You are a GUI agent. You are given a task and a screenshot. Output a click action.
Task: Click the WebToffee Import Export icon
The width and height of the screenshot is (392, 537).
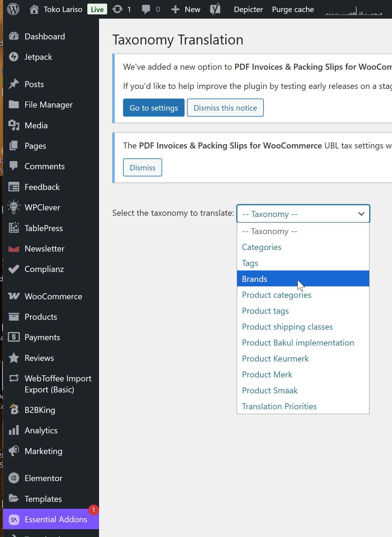coord(14,378)
